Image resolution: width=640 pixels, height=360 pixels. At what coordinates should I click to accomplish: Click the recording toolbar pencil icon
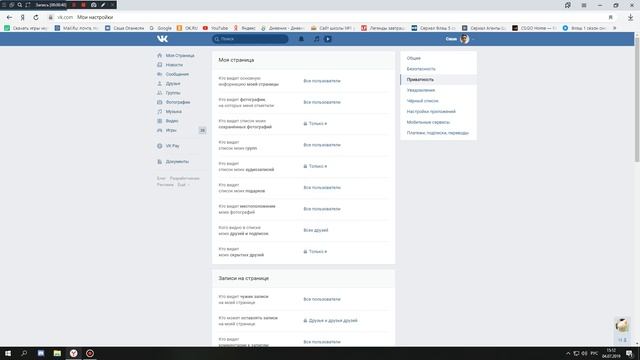(103, 5)
